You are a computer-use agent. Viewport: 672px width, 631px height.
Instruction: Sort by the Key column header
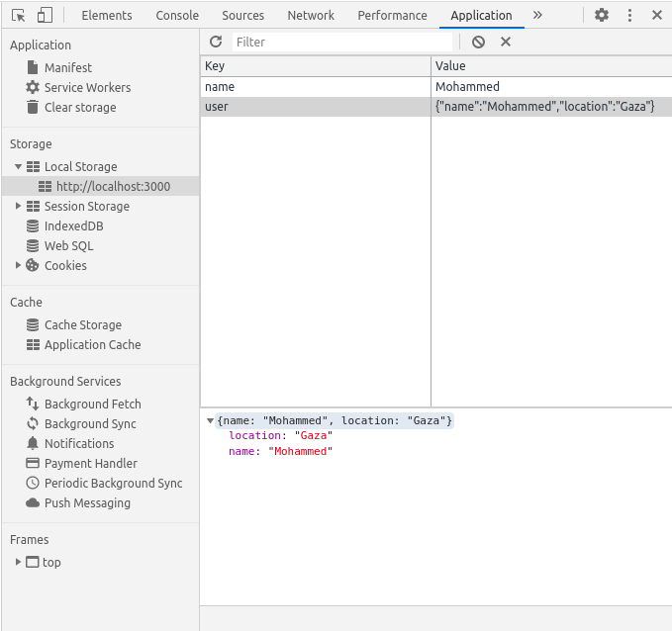(316, 66)
